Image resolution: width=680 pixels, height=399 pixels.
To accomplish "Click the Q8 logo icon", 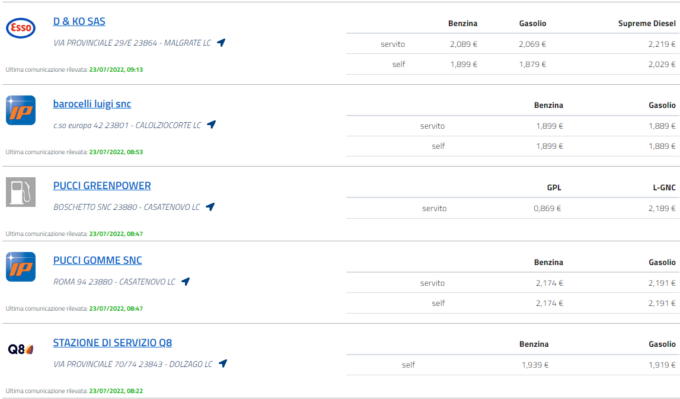I will [20, 349].
